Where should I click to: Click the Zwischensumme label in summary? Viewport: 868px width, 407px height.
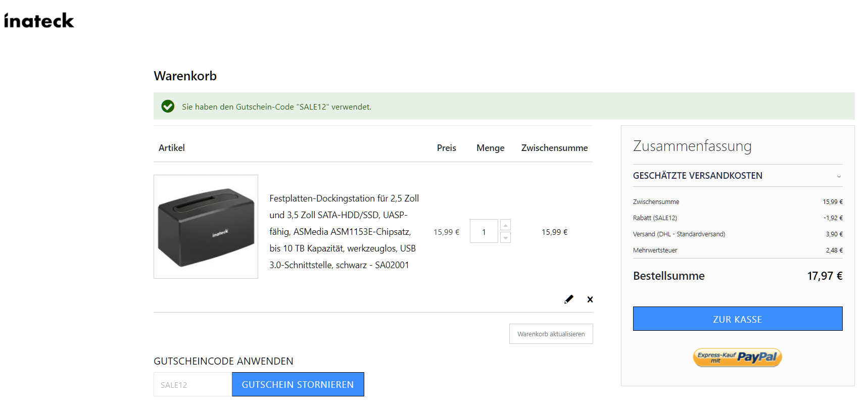coord(656,201)
